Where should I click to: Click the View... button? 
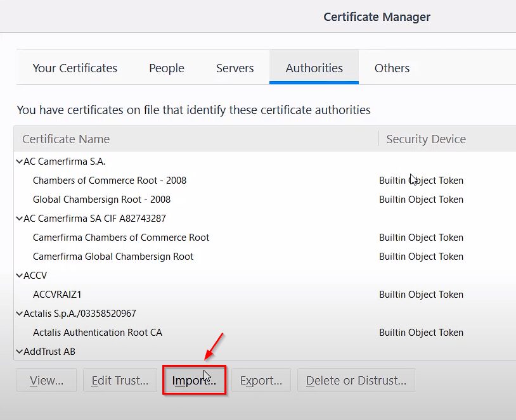[46, 380]
